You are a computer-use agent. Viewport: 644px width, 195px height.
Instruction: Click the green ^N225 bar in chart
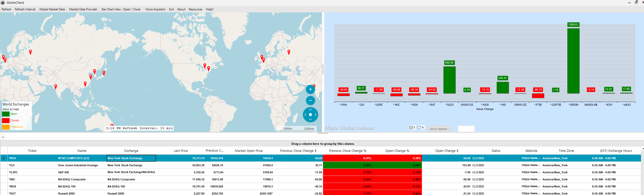pyautogui.click(x=449, y=80)
